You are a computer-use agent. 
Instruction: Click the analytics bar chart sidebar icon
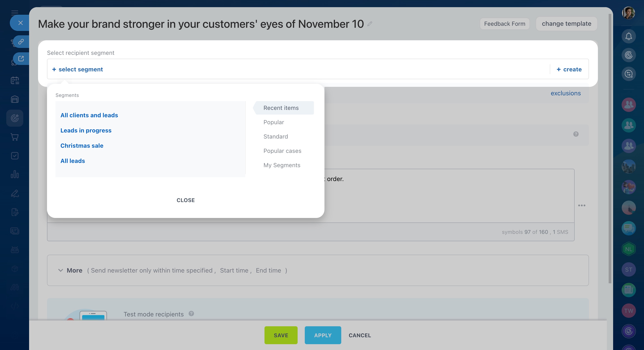15,174
